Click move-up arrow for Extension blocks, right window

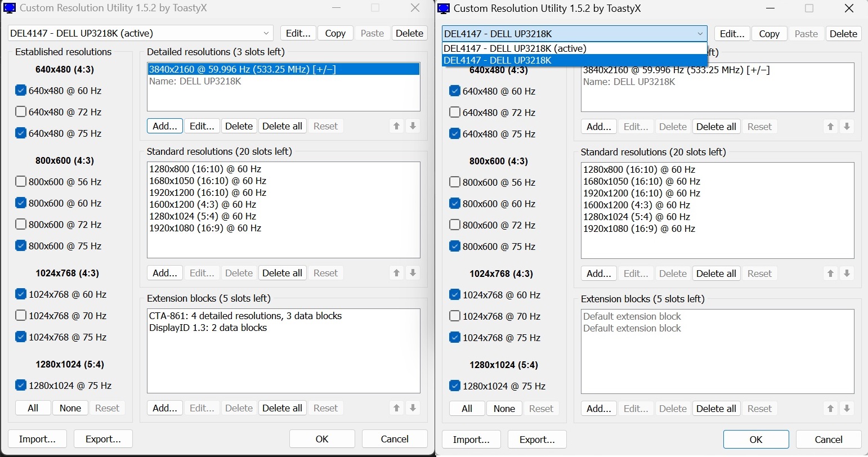point(831,409)
